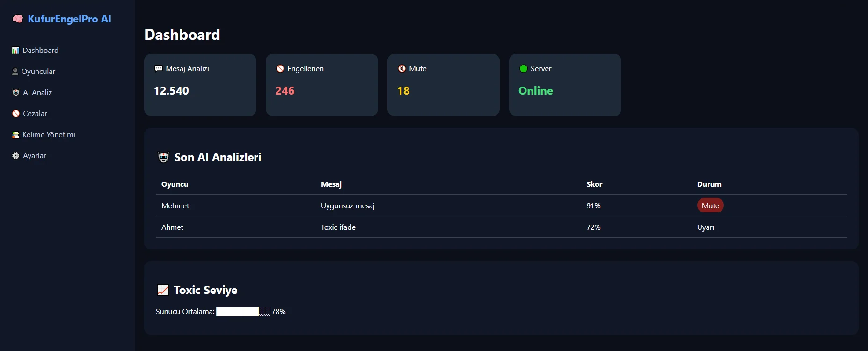
Task: Select the 18 mute count value
Action: click(403, 91)
